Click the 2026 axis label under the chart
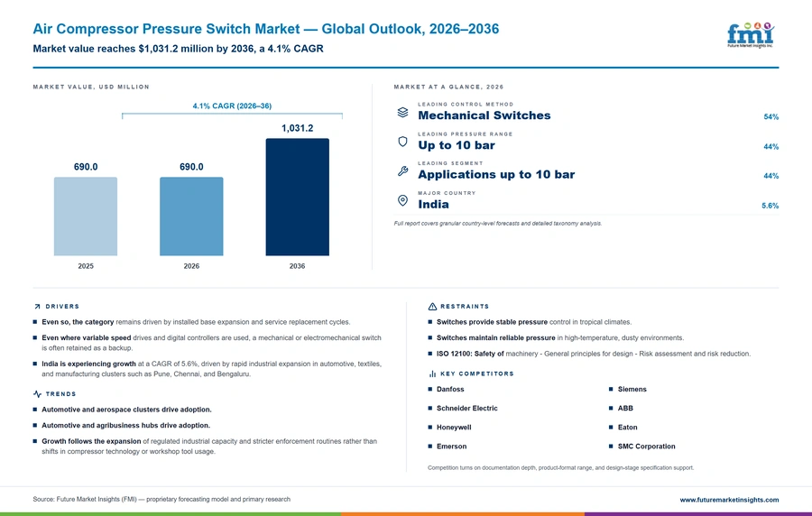This screenshot has height=516, width=812. (x=191, y=266)
